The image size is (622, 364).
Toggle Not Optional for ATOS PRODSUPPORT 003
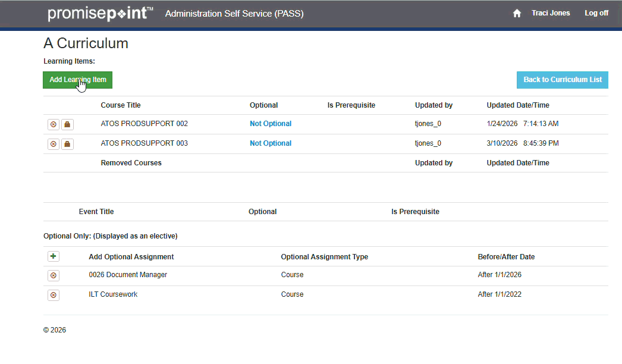click(x=271, y=143)
